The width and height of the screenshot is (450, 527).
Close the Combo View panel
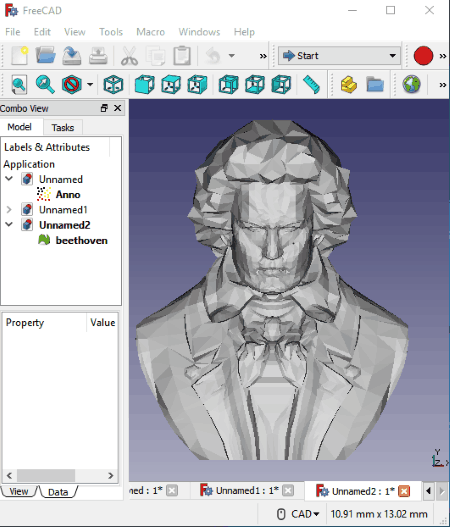[x=118, y=108]
